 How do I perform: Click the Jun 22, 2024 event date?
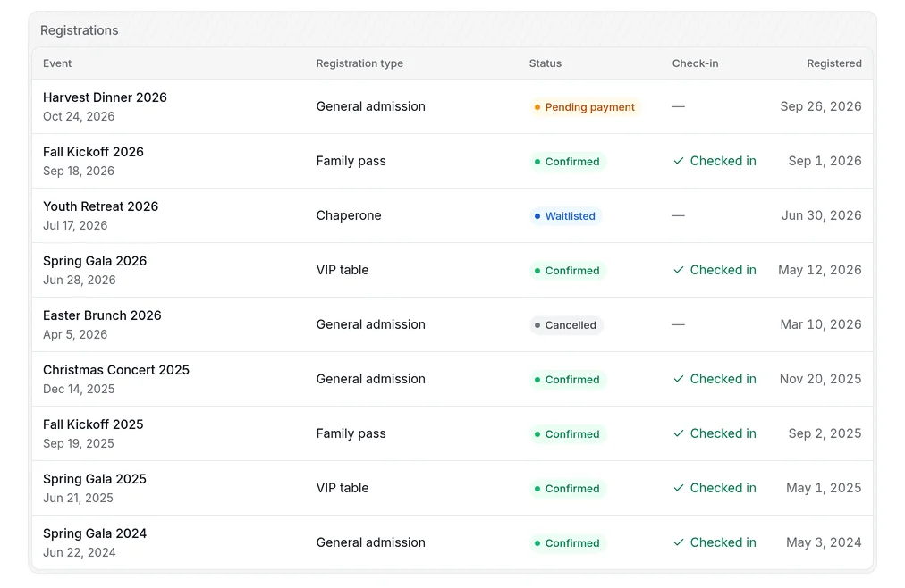[x=79, y=552]
